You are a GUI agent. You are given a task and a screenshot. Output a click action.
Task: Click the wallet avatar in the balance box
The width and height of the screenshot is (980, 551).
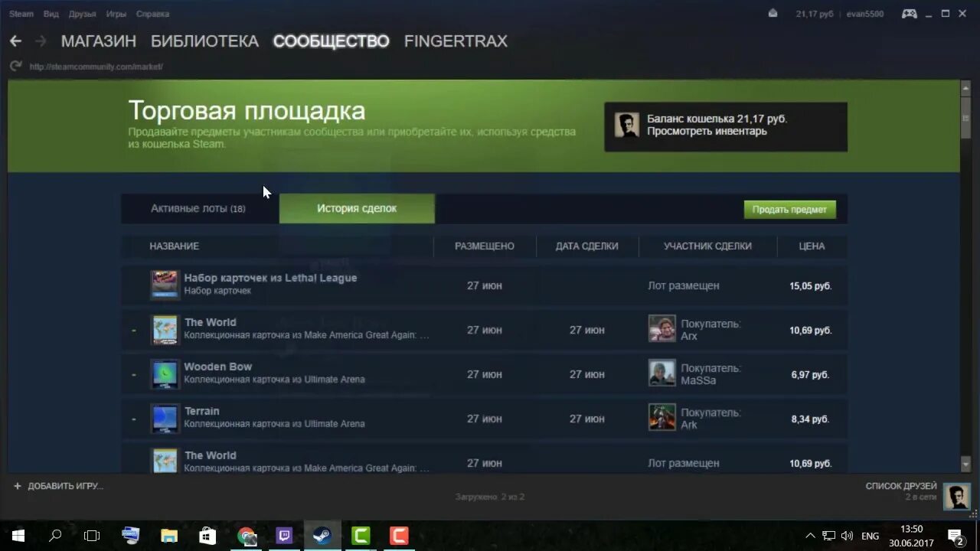[627, 126]
